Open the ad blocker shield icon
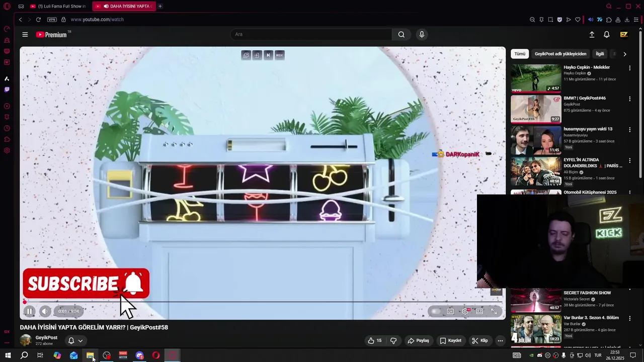This screenshot has height=362, width=644. coord(559,20)
